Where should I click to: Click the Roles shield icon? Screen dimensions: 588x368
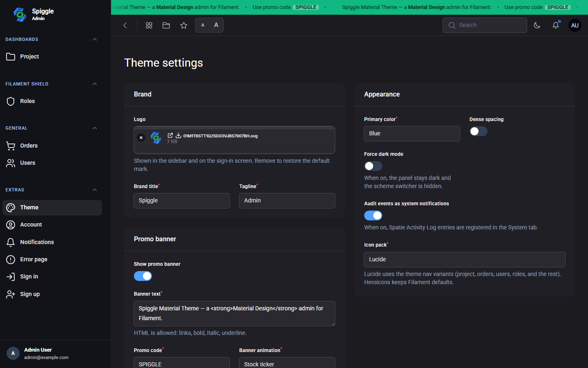coord(11,101)
